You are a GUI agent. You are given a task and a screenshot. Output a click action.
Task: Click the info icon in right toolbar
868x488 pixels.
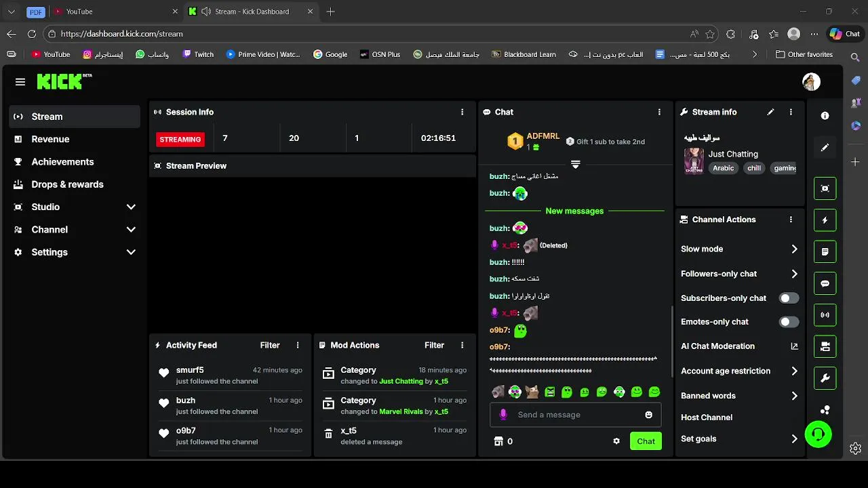coord(825,116)
